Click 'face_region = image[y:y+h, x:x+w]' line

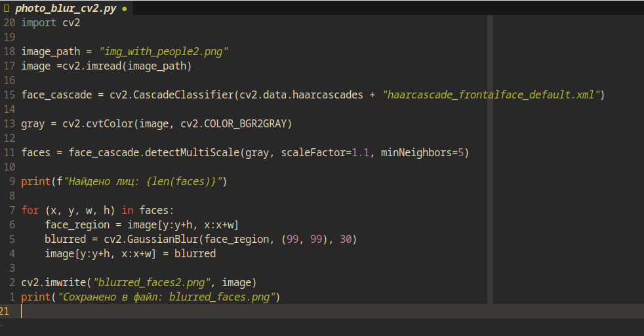[x=142, y=224]
